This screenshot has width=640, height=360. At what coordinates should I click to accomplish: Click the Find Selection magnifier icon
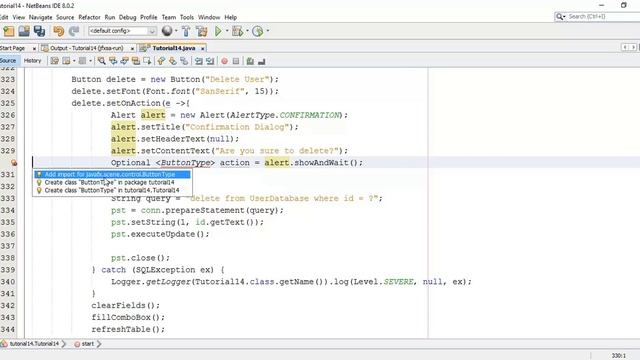102,61
